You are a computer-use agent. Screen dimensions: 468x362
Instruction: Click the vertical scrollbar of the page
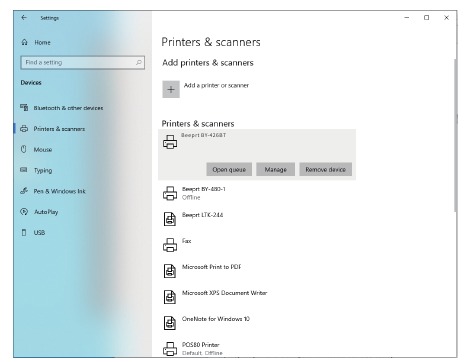pyautogui.click(x=455, y=135)
